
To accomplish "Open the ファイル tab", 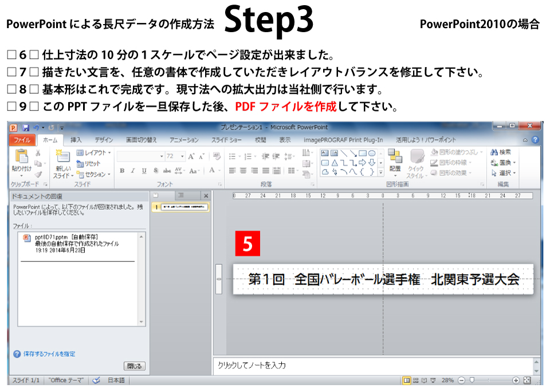I will click(22, 140).
